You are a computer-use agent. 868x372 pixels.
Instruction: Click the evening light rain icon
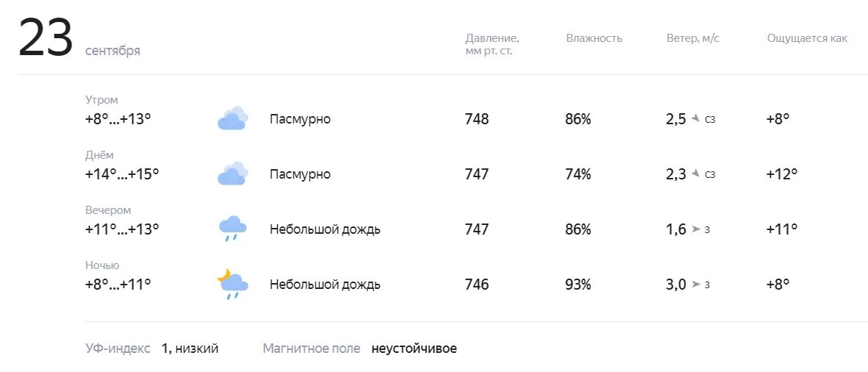point(232,229)
